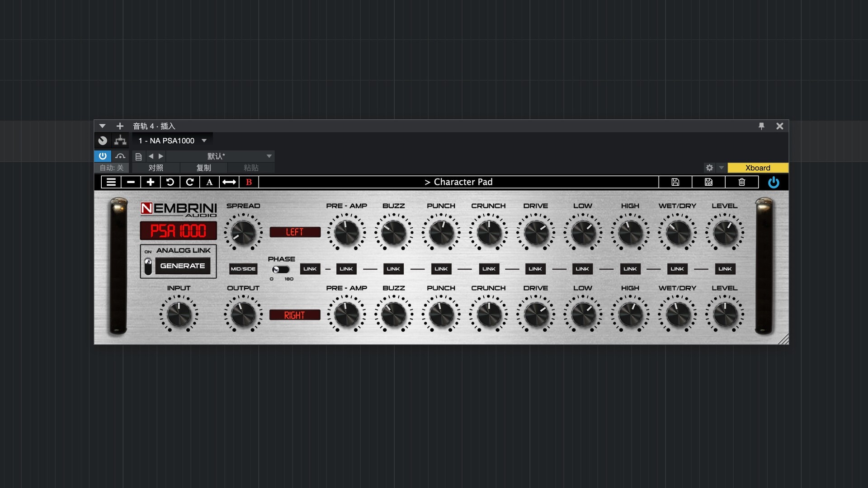Click the OUTPUT knob

coord(243,314)
